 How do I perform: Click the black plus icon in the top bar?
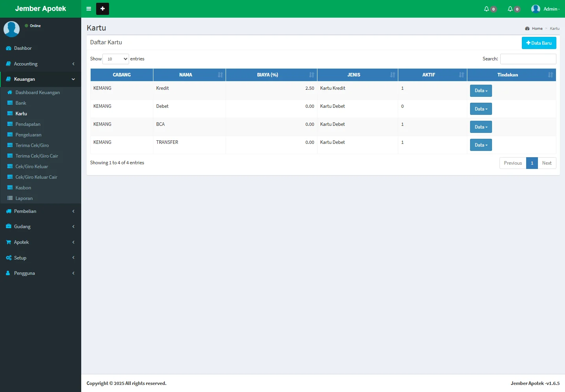coord(102,9)
